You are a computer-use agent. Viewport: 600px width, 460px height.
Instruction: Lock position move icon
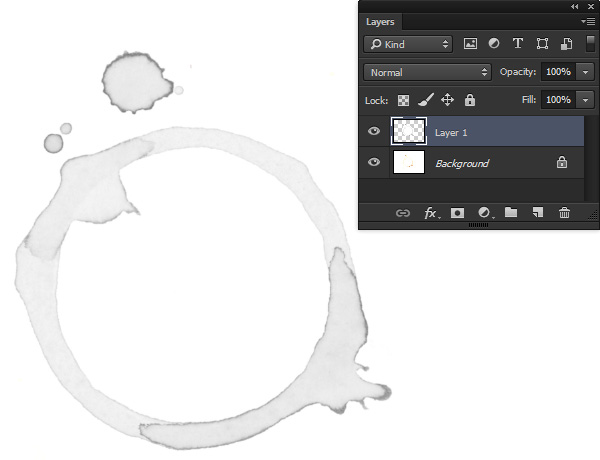[x=447, y=100]
